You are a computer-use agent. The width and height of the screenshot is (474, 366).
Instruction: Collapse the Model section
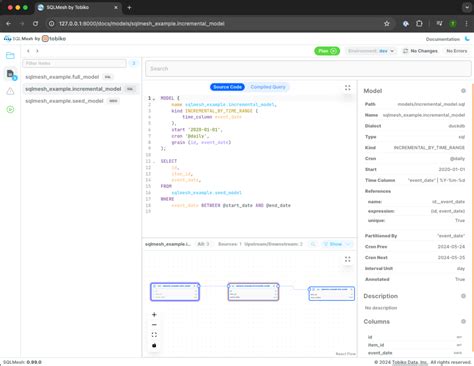click(x=463, y=91)
